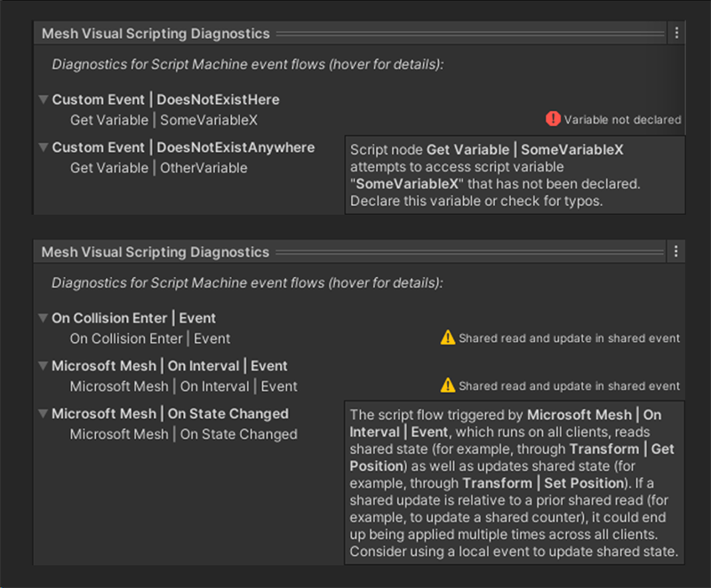Screen dimensions: 711x588
Task: Collapse the Microsoft Mesh On State Changed group
Action: 44,414
